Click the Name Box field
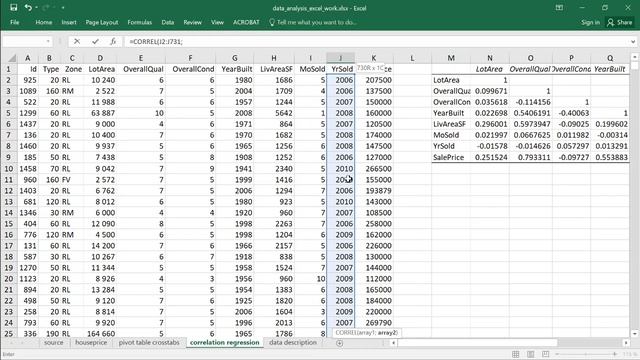The height and width of the screenshot is (360, 640). point(24,41)
